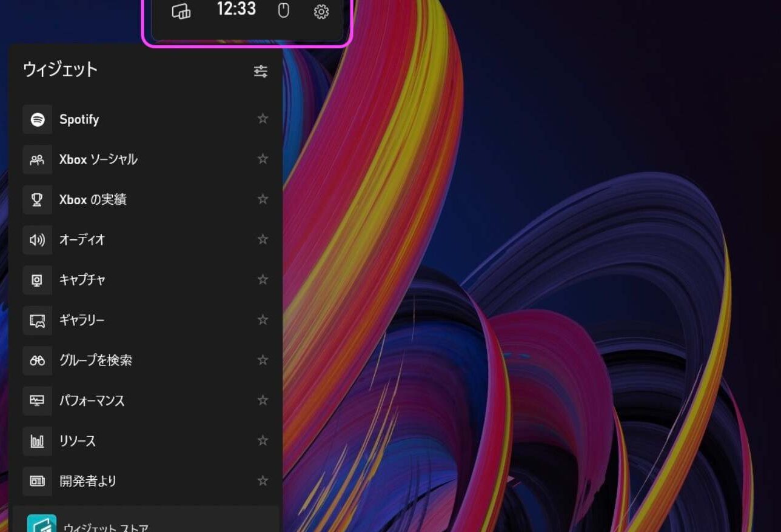Open the widget menu button on Game Bar
The height and width of the screenshot is (532, 781).
(181, 12)
